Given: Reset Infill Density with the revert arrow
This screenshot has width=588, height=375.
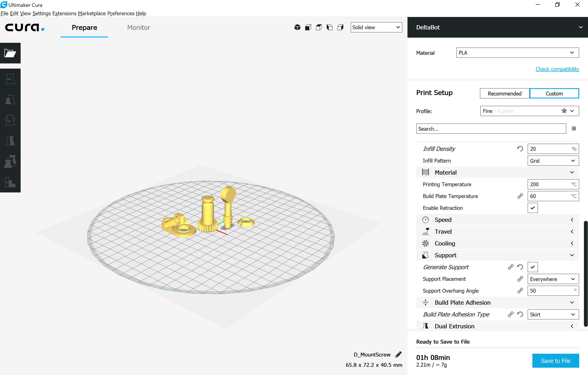Looking at the screenshot, I should click(x=520, y=149).
